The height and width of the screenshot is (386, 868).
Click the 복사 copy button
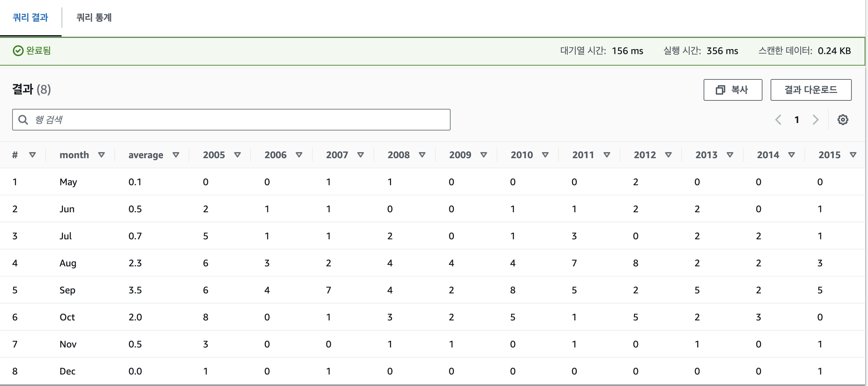click(733, 90)
